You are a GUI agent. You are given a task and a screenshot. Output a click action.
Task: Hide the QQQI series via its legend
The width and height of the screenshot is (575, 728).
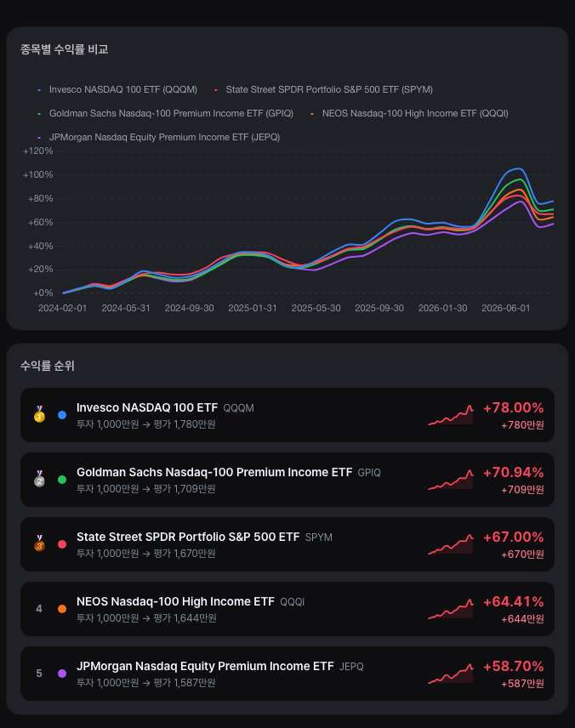pos(409,113)
